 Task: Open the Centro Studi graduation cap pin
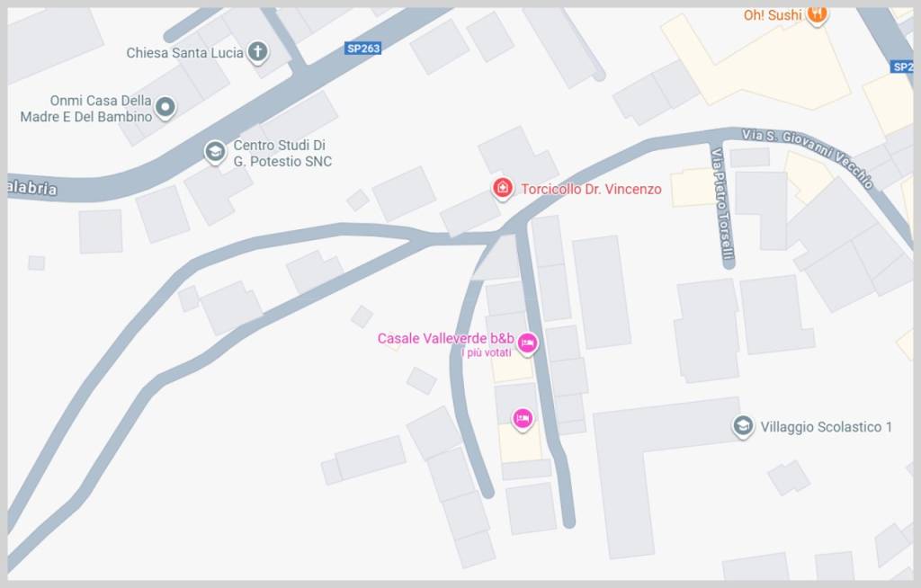[215, 152]
